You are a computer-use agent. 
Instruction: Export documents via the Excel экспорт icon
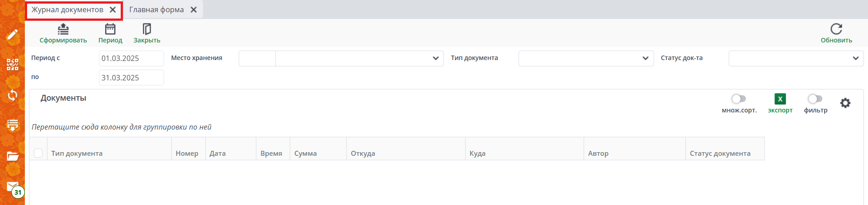click(780, 99)
